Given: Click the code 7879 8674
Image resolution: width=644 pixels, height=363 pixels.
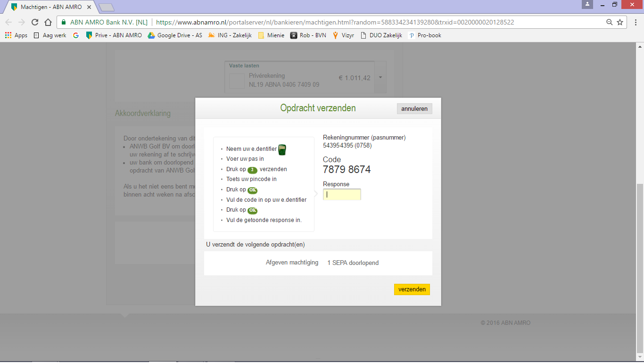Looking at the screenshot, I should pyautogui.click(x=347, y=170).
